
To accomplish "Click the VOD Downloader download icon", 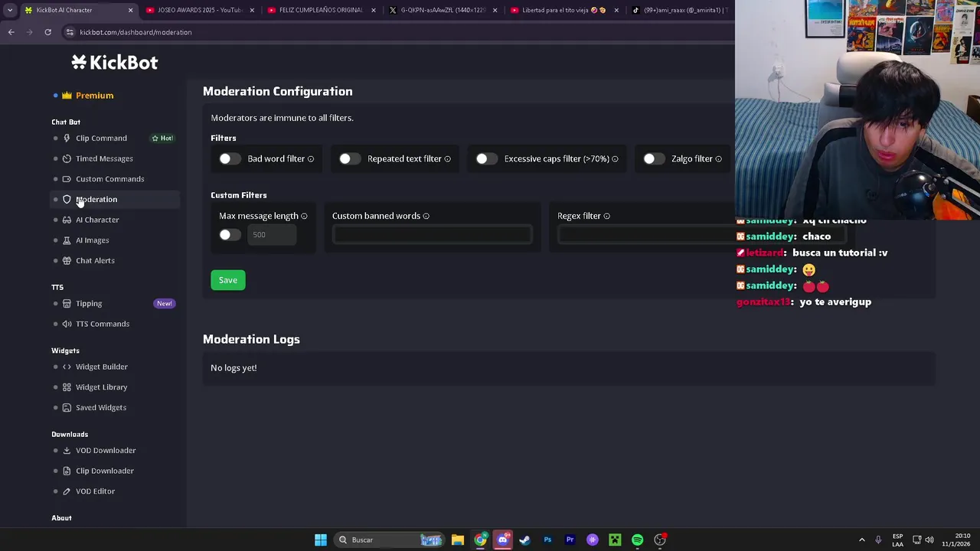I will point(67,451).
